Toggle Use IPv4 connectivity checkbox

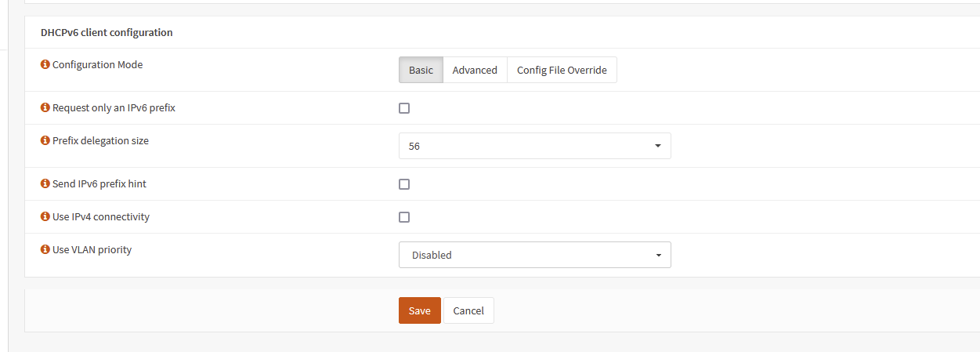coord(404,217)
